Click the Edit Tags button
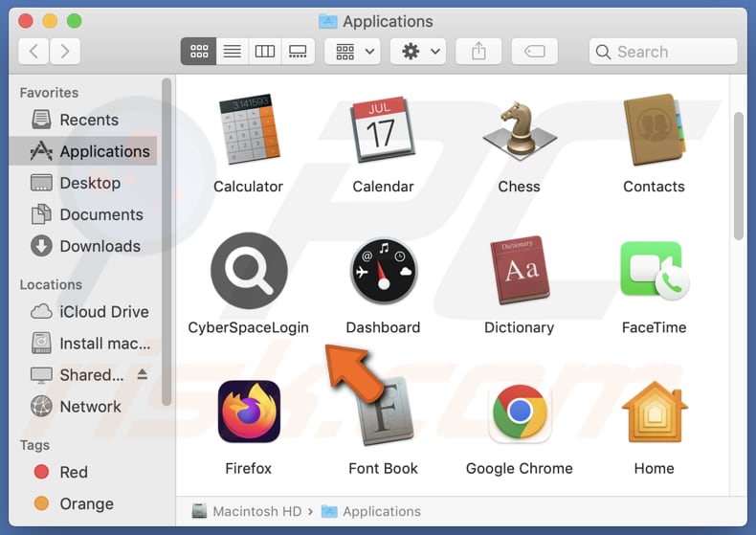The image size is (756, 535). pyautogui.click(x=535, y=51)
